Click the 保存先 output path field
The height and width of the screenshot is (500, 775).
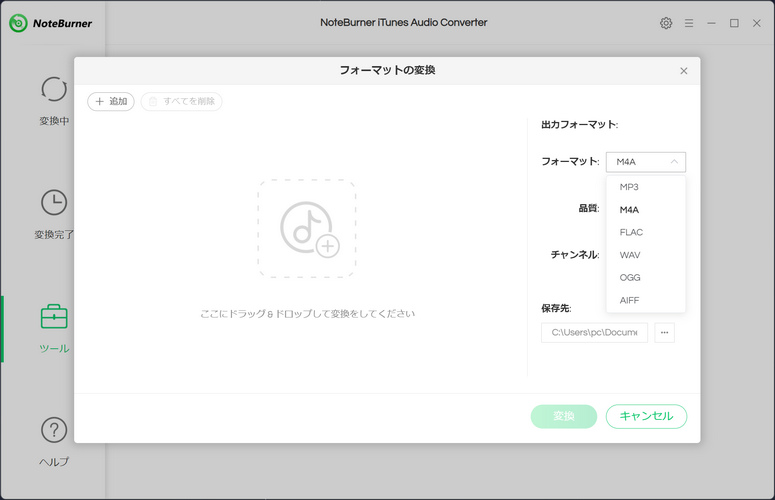click(594, 333)
